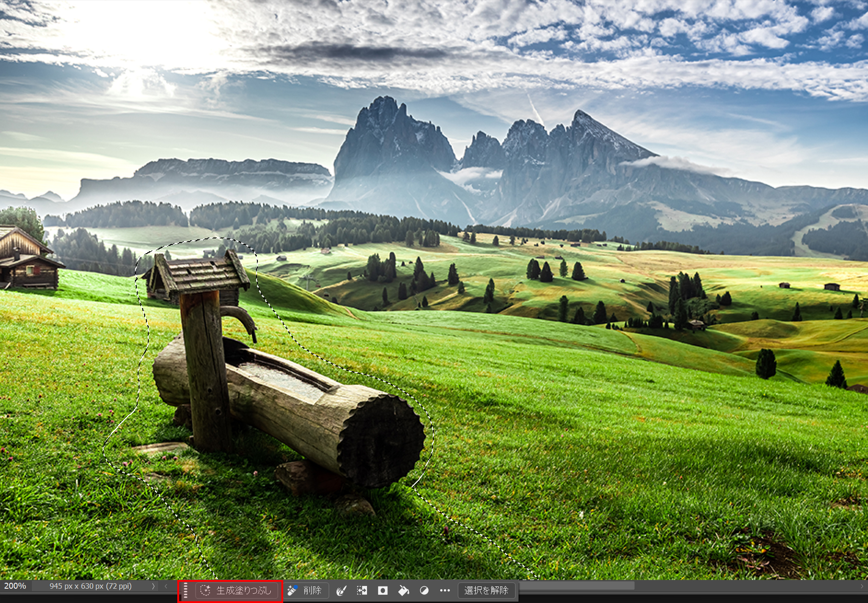Click the contextual task bar drag handle

point(186,591)
